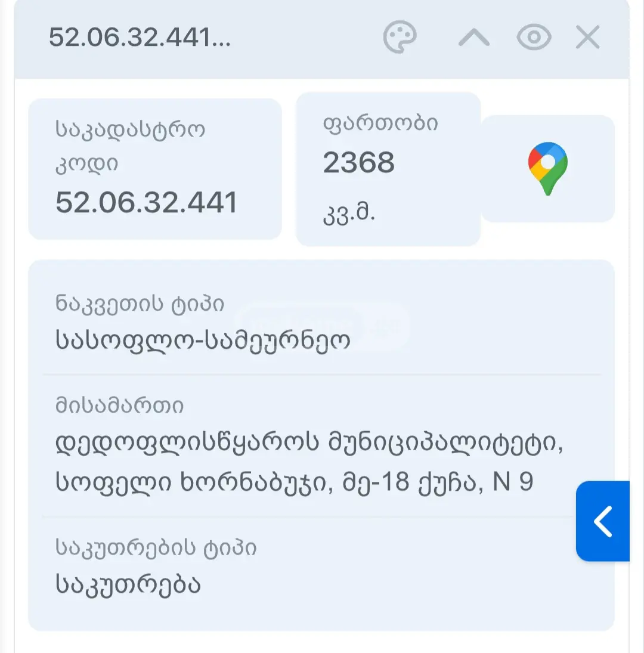Close the 52.06.32.441 parcel card

click(587, 37)
